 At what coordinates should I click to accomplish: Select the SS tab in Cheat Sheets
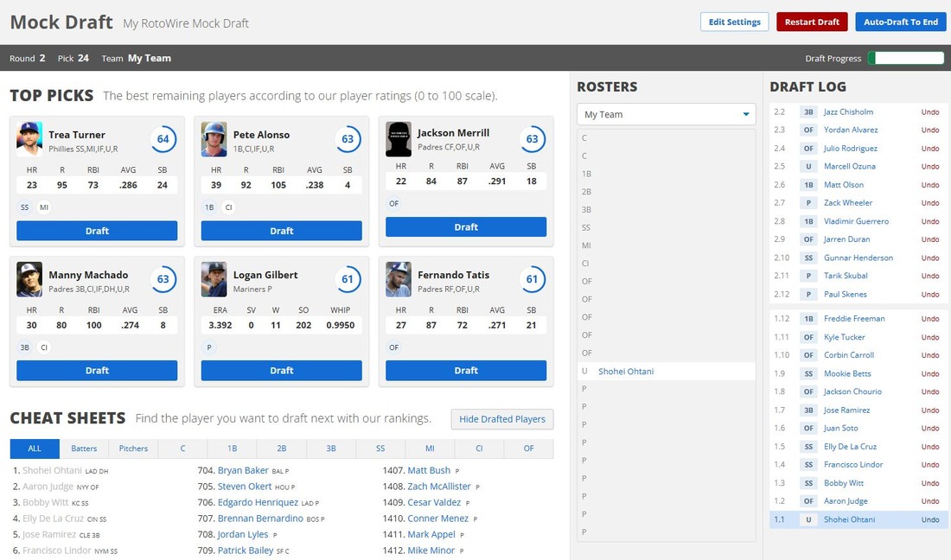(x=379, y=449)
